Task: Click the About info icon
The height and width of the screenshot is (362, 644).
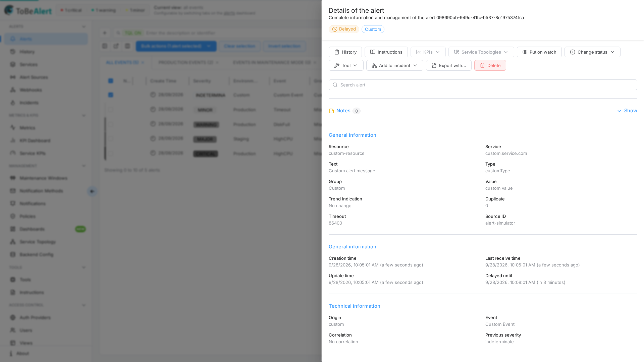Action: (x=11, y=354)
